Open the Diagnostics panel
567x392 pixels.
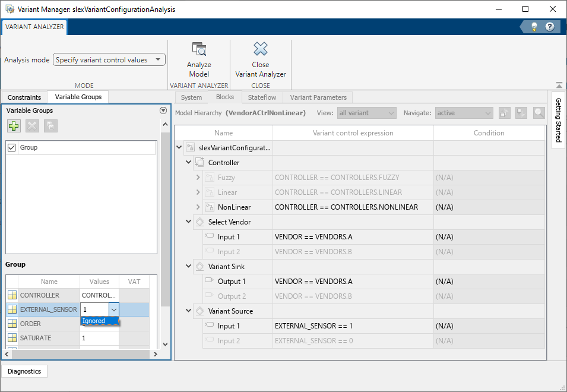click(24, 371)
